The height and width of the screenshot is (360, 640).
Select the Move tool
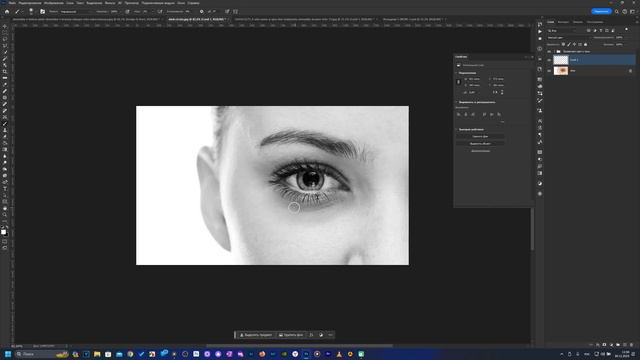point(5,26)
